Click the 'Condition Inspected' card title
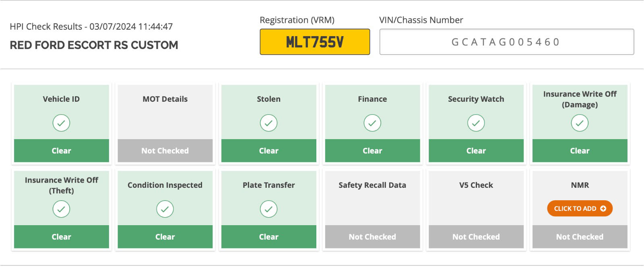This screenshot has height=267, width=644. coord(165,185)
